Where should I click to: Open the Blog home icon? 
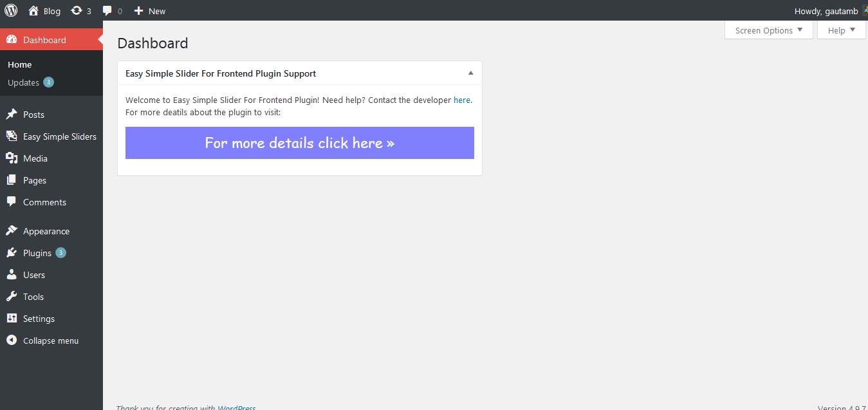[33, 10]
